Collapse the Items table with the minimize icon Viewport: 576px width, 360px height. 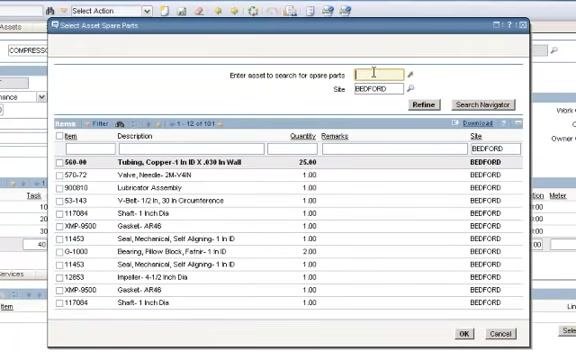(x=518, y=123)
